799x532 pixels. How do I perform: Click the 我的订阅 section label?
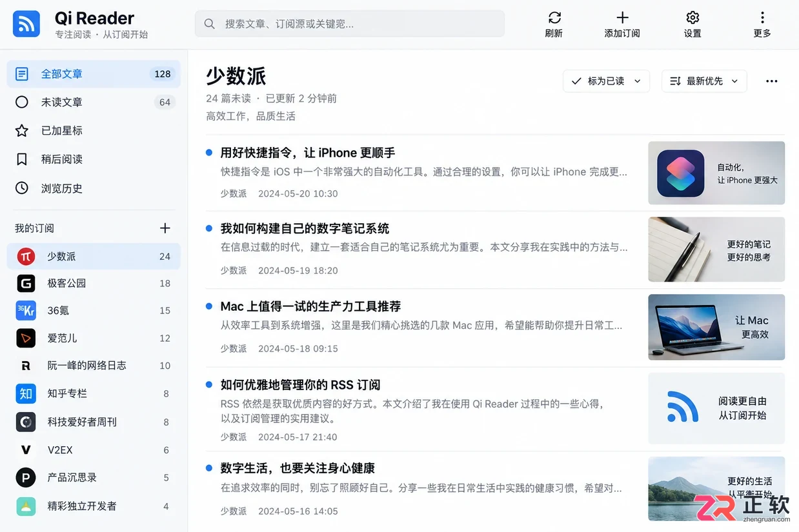coord(34,228)
